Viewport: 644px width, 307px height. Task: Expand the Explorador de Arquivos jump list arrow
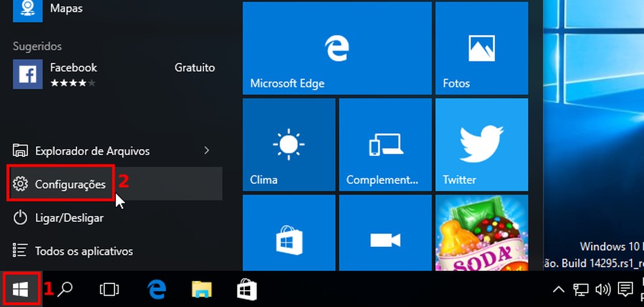coord(207,151)
